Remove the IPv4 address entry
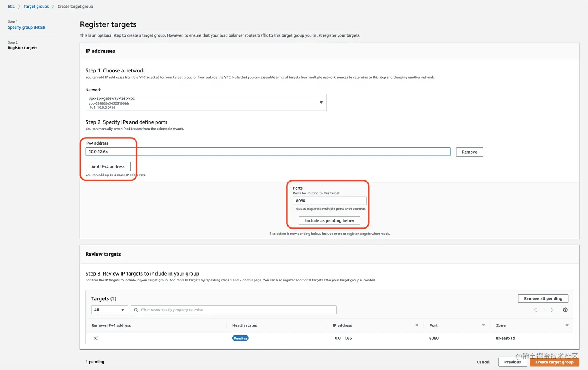Image resolution: width=588 pixels, height=370 pixels. (469, 152)
